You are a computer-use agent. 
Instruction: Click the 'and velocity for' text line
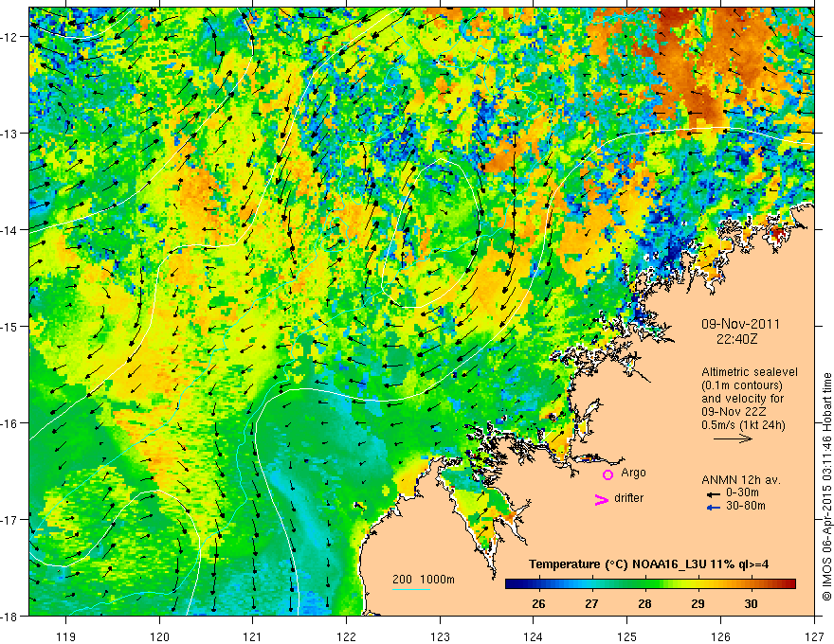tap(742, 399)
